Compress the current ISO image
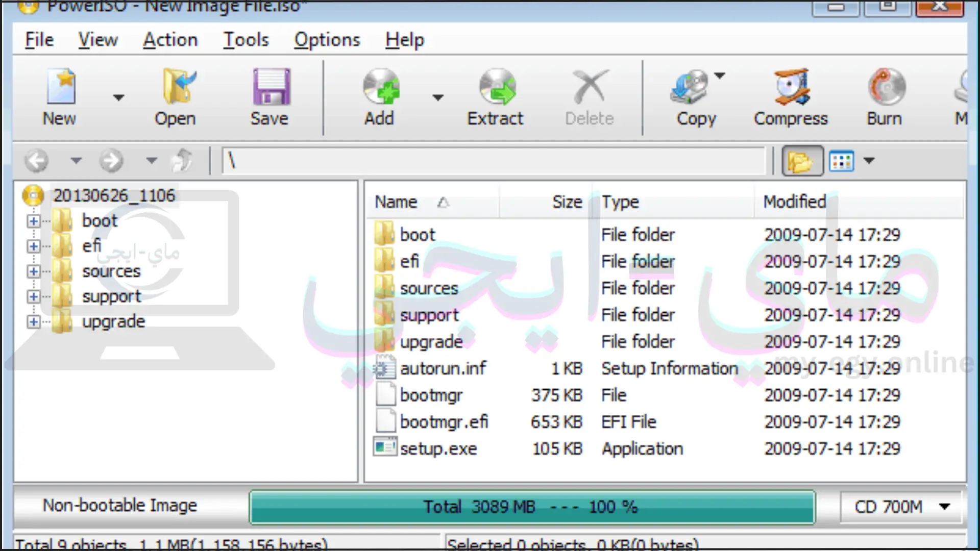This screenshot has width=980, height=551. [x=792, y=97]
